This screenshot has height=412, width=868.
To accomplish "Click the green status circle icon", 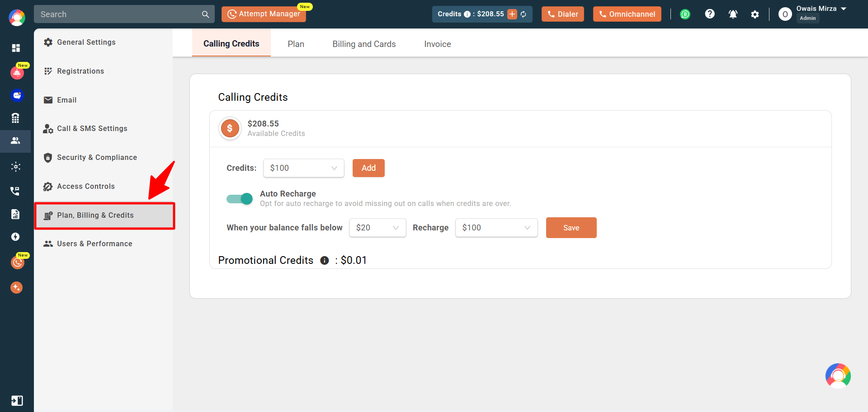I will coord(685,14).
